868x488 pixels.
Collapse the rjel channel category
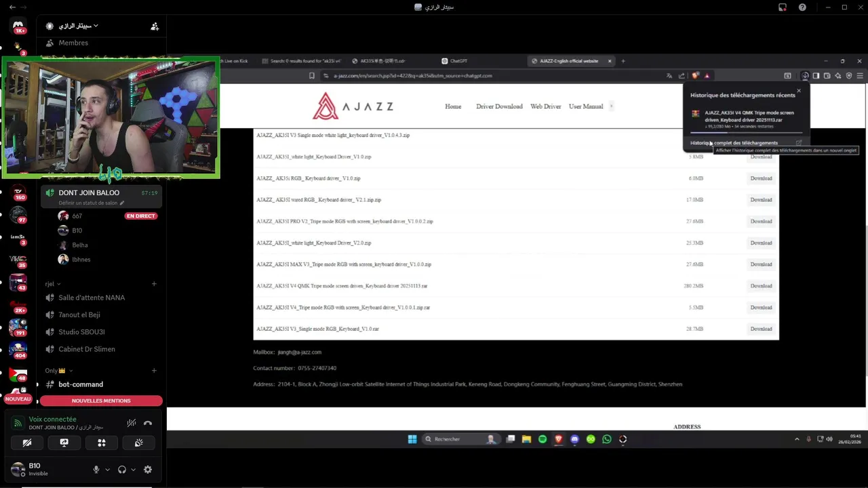tap(53, 284)
